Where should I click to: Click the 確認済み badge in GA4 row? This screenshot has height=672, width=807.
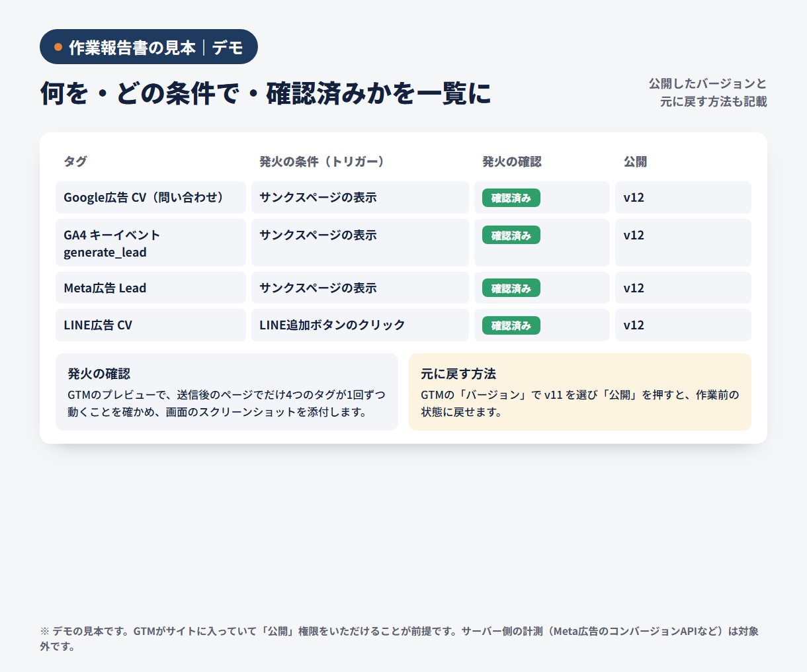(x=511, y=235)
